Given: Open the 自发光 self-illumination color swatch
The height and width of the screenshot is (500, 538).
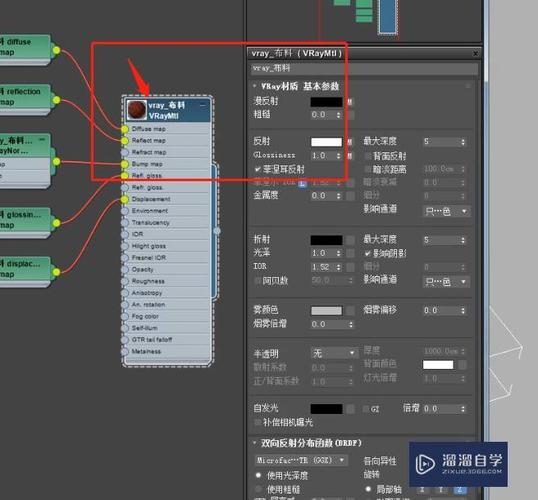Looking at the screenshot, I should [x=326, y=409].
